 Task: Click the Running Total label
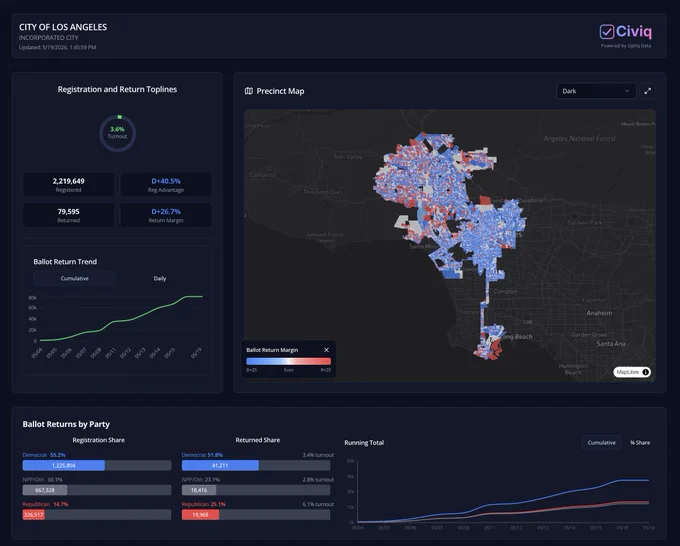click(364, 443)
